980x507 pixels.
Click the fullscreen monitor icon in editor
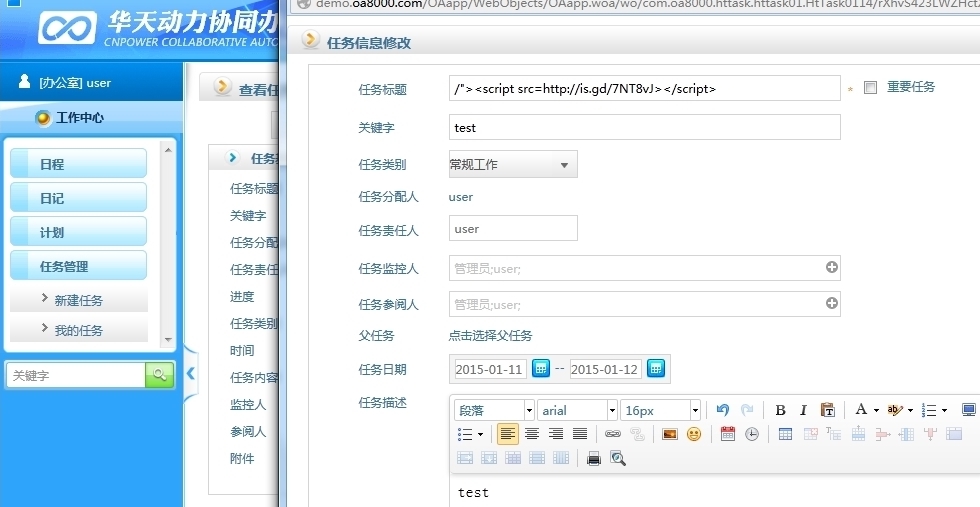tap(968, 410)
